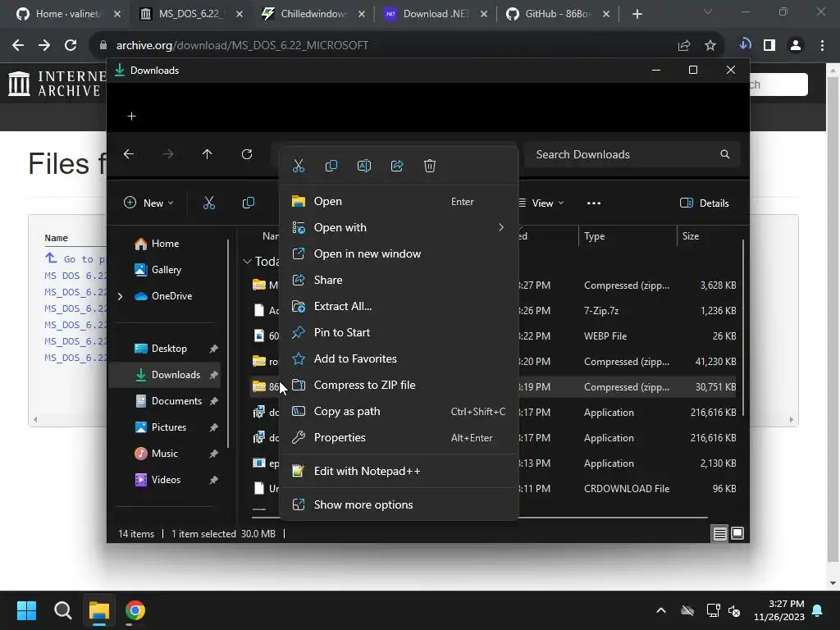Click the Cut icon in context menu

[299, 166]
